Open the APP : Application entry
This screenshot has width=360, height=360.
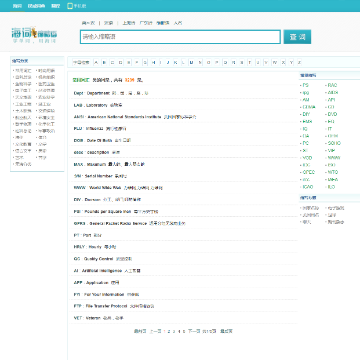(x=96, y=283)
